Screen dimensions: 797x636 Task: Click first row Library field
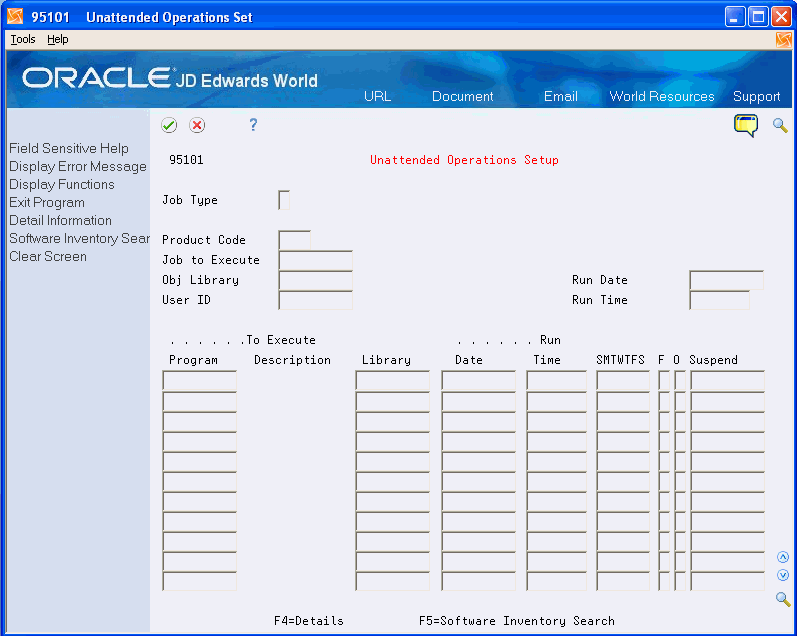(x=392, y=380)
